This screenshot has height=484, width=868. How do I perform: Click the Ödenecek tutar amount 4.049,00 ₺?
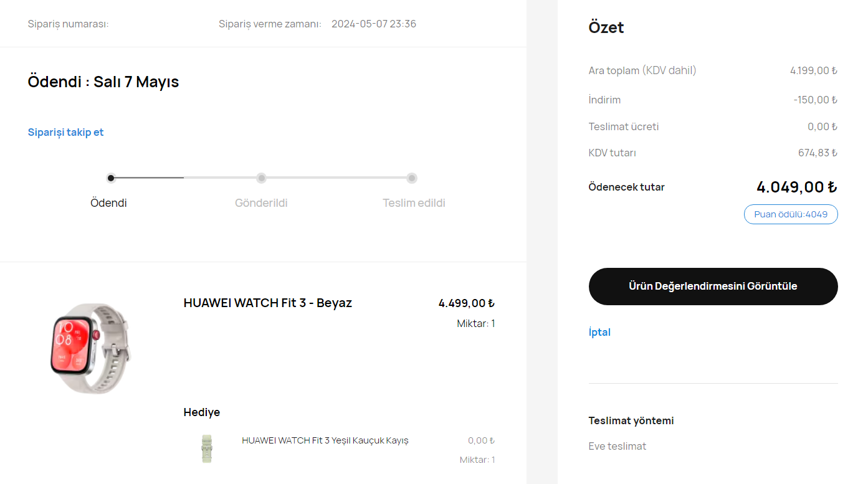tap(796, 187)
